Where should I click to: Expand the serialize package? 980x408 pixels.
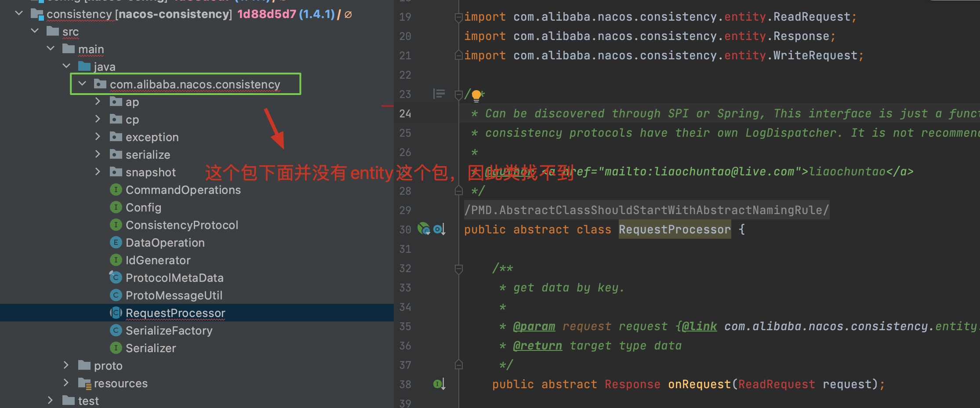tap(98, 154)
